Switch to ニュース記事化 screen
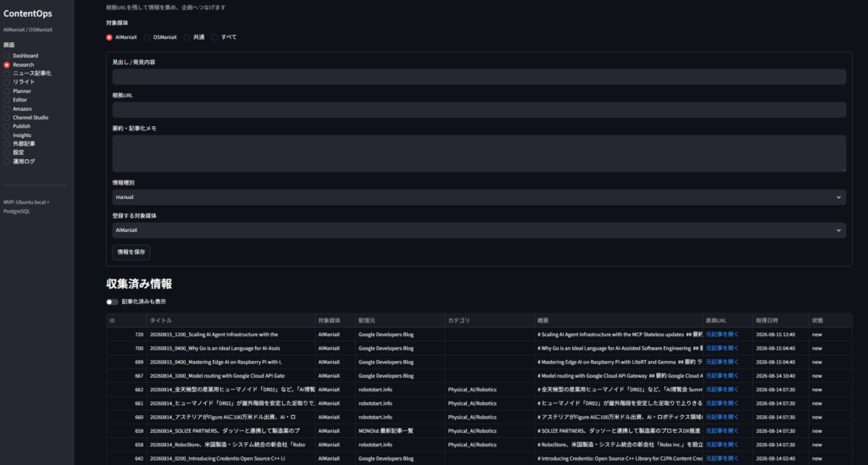This screenshot has width=868, height=465. click(x=27, y=74)
